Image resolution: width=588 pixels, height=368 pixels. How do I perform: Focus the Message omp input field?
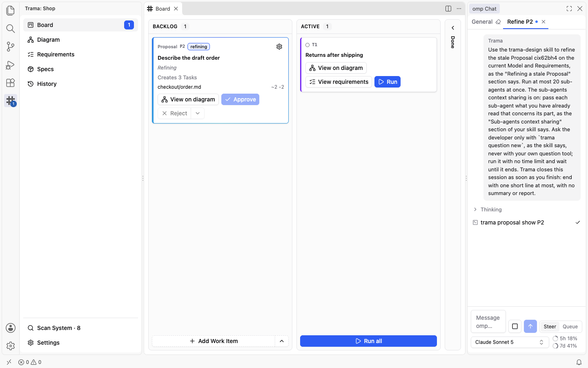click(488, 322)
